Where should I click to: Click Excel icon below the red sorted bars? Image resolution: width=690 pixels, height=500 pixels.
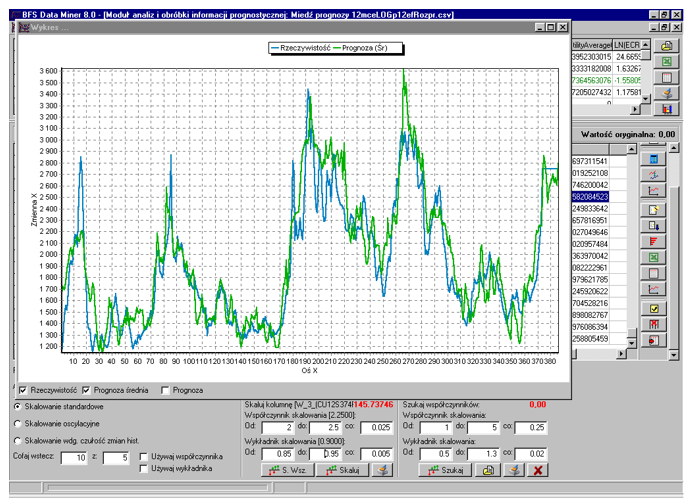click(x=653, y=257)
